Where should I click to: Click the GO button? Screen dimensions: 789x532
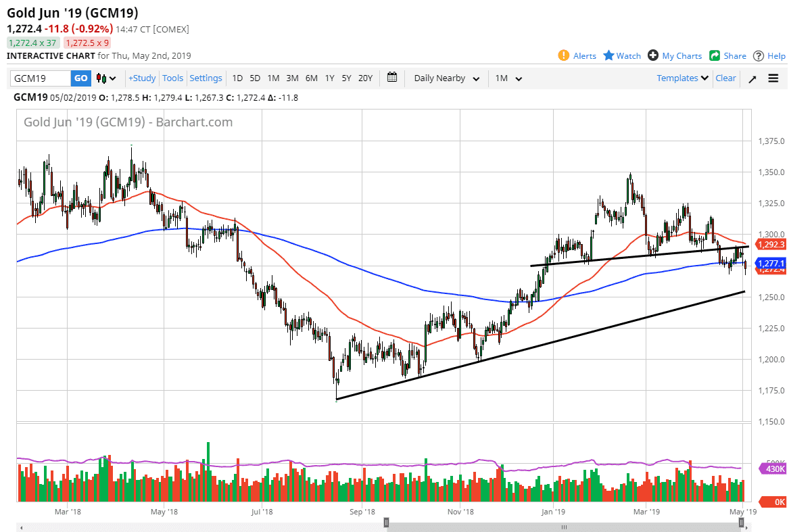[80, 78]
